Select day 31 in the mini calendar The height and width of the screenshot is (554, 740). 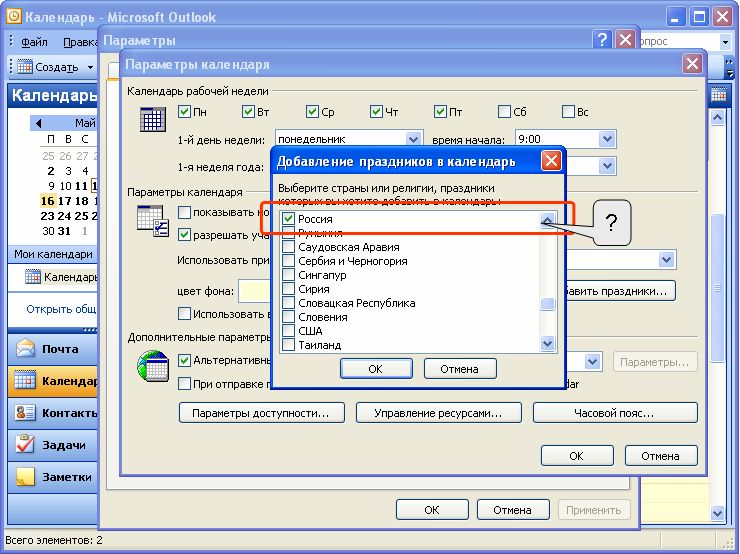click(x=64, y=231)
